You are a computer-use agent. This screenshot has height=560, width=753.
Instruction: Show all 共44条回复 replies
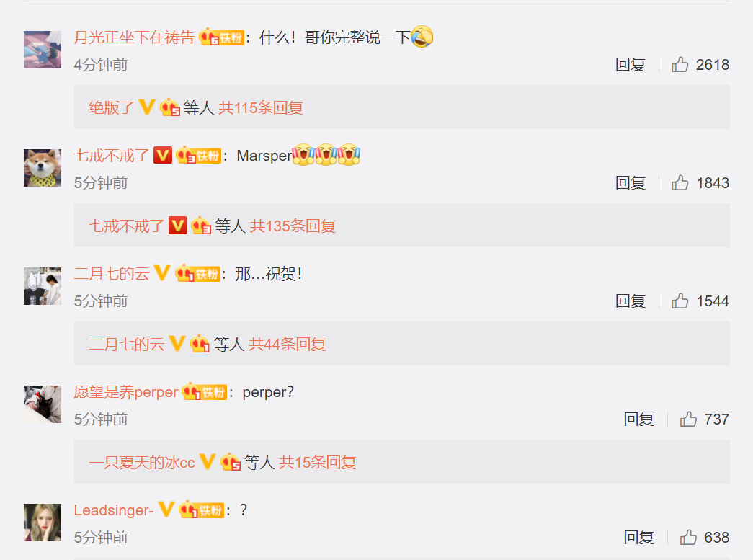288,344
